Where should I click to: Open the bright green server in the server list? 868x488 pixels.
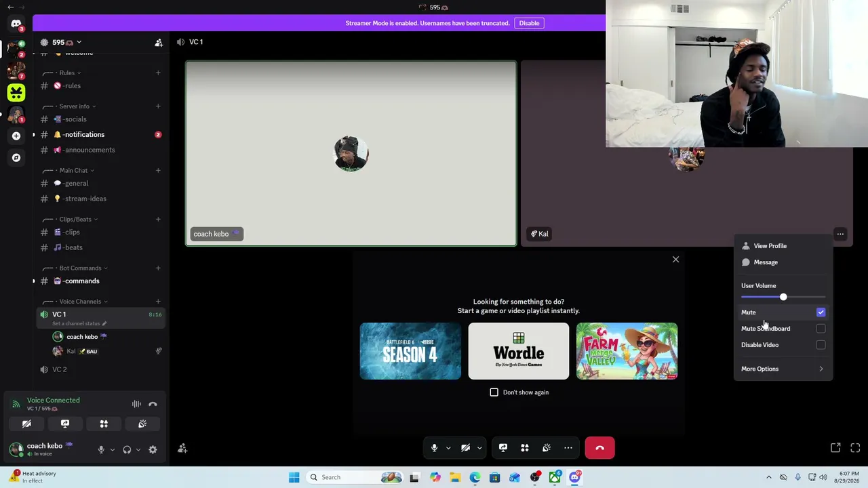16,92
